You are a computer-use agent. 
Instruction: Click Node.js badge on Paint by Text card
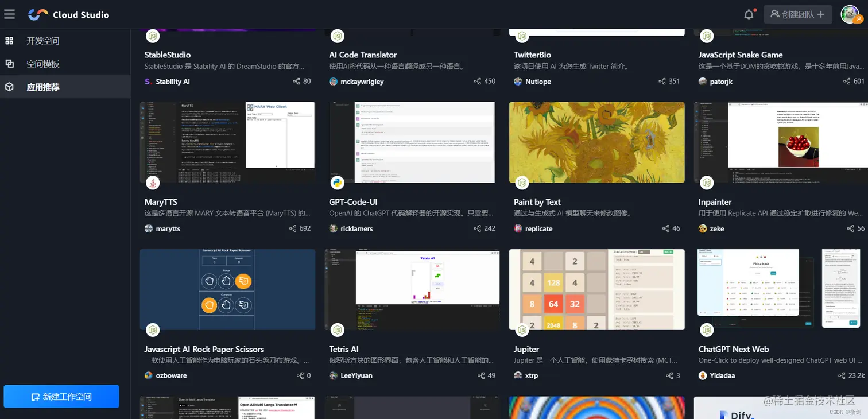522,183
